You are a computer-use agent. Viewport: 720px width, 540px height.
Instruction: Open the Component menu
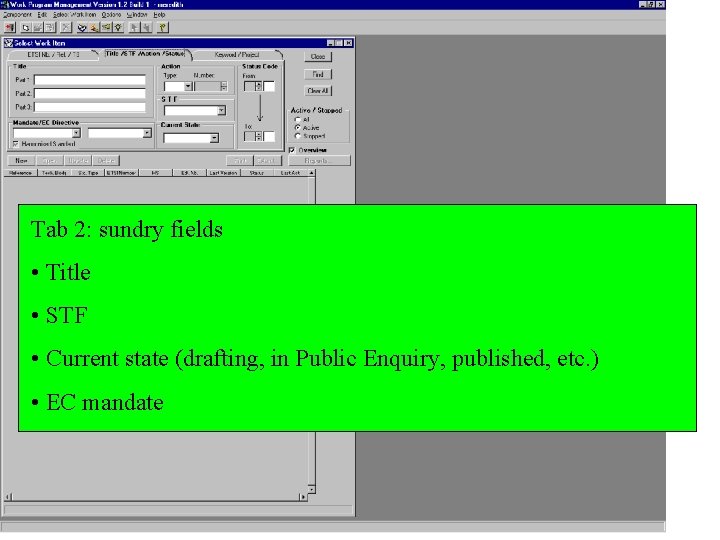[x=17, y=15]
